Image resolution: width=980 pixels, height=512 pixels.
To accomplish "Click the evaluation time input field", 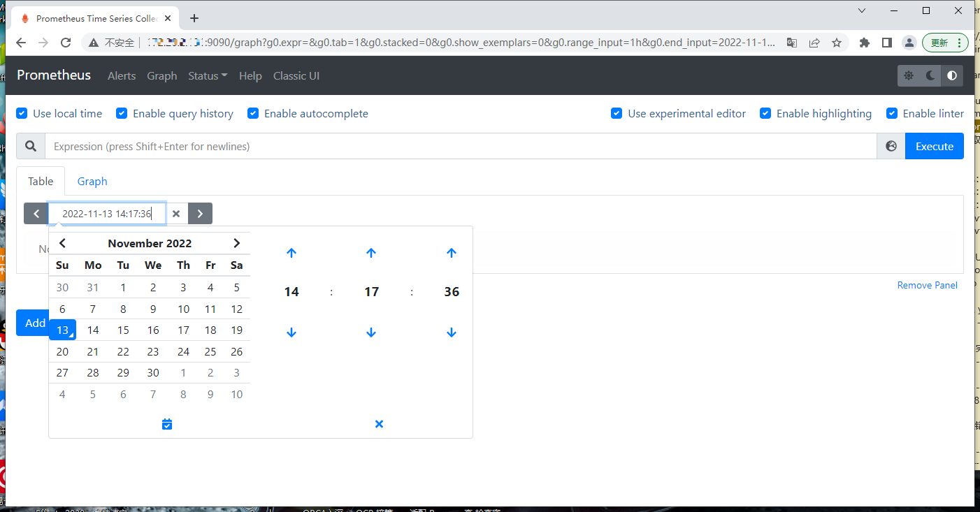I will pos(107,214).
